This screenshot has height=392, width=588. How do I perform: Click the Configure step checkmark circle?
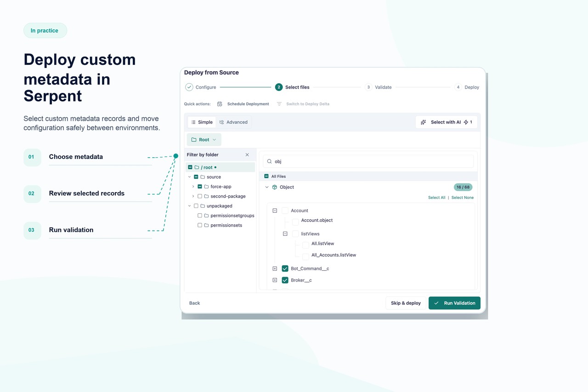point(189,87)
